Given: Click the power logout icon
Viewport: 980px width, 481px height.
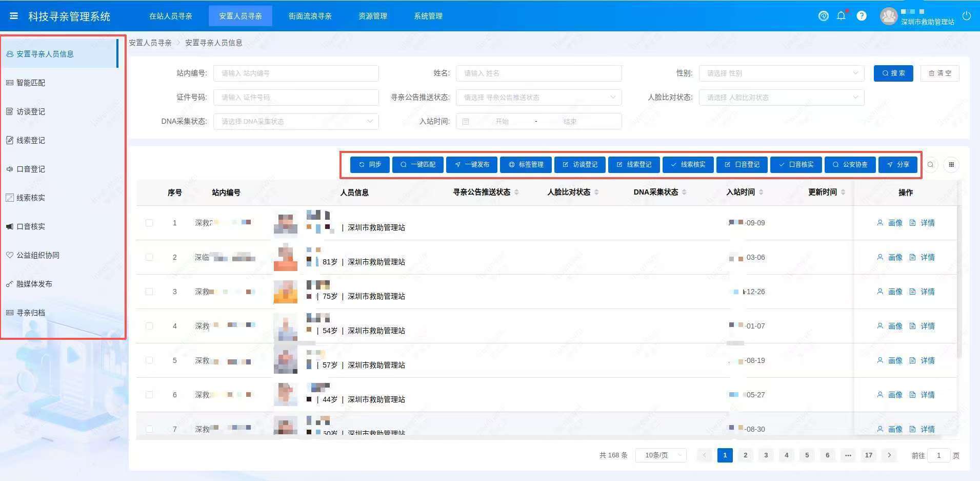Looking at the screenshot, I should pyautogui.click(x=967, y=16).
